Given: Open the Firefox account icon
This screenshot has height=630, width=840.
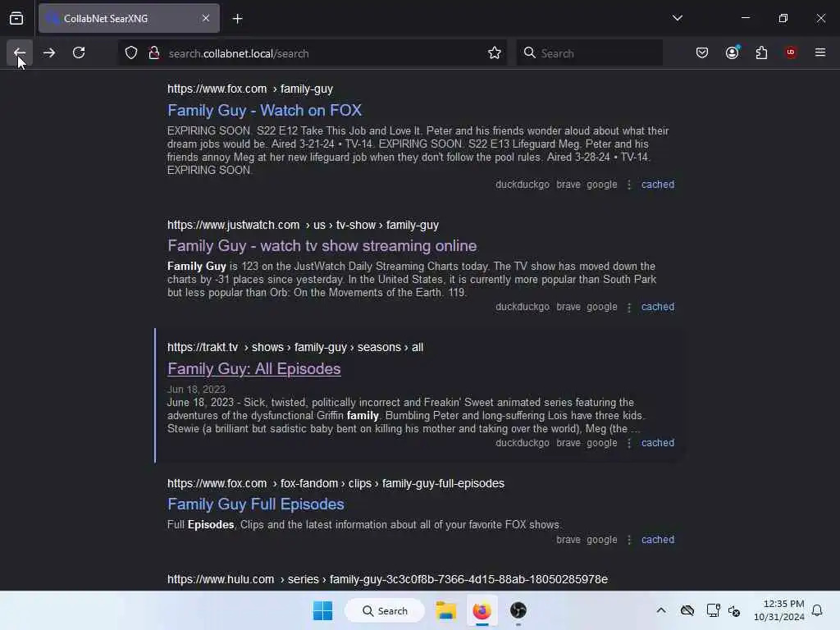Looking at the screenshot, I should [x=732, y=53].
